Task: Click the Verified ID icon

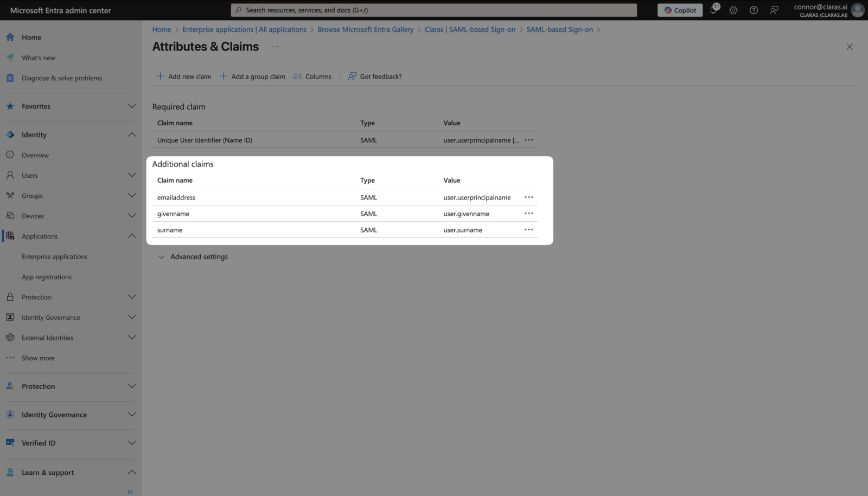Action: 10,443
